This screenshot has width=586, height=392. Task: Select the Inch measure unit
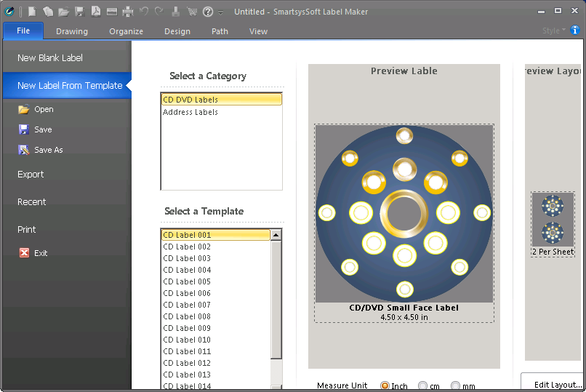[x=385, y=386]
